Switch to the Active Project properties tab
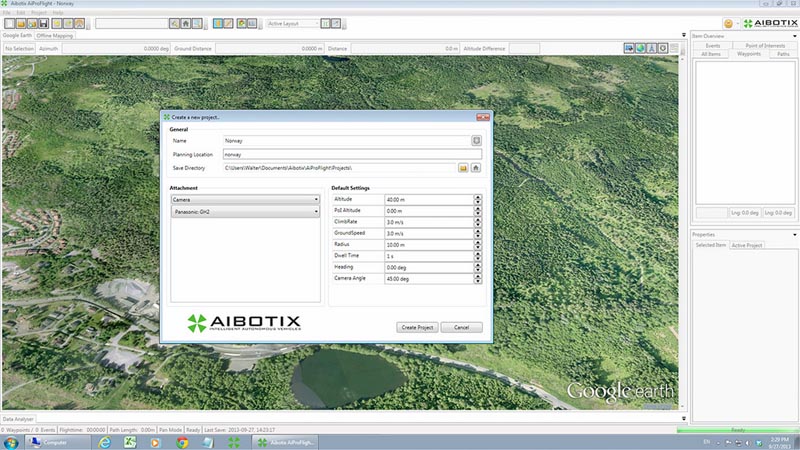 coord(746,245)
